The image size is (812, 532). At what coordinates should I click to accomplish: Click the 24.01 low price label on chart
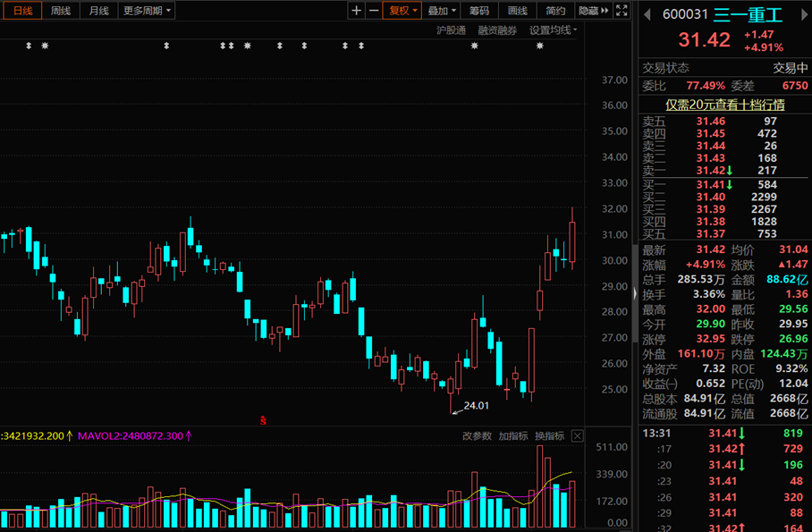[x=476, y=406]
